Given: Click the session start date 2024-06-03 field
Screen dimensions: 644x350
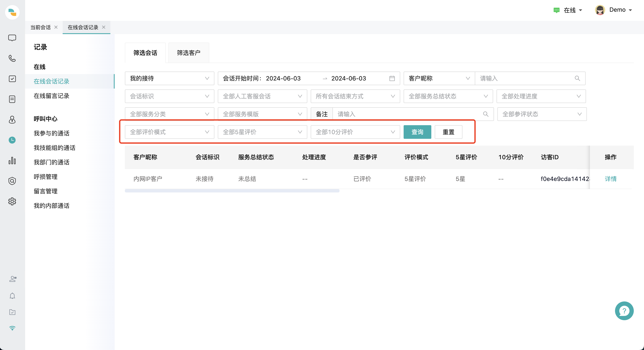Looking at the screenshot, I should [x=283, y=78].
